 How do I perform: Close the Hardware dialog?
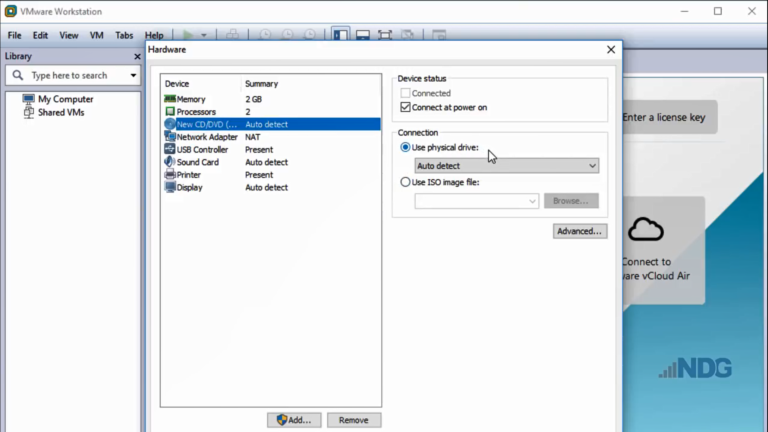pyautogui.click(x=611, y=49)
